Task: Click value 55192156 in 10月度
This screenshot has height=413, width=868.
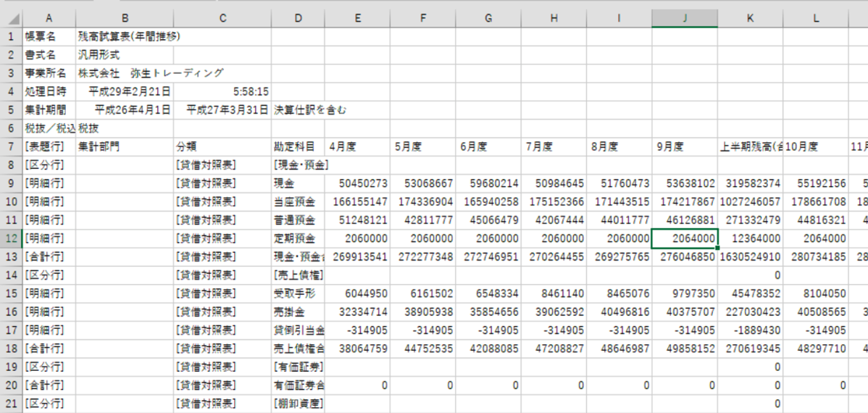Action: [x=815, y=184]
